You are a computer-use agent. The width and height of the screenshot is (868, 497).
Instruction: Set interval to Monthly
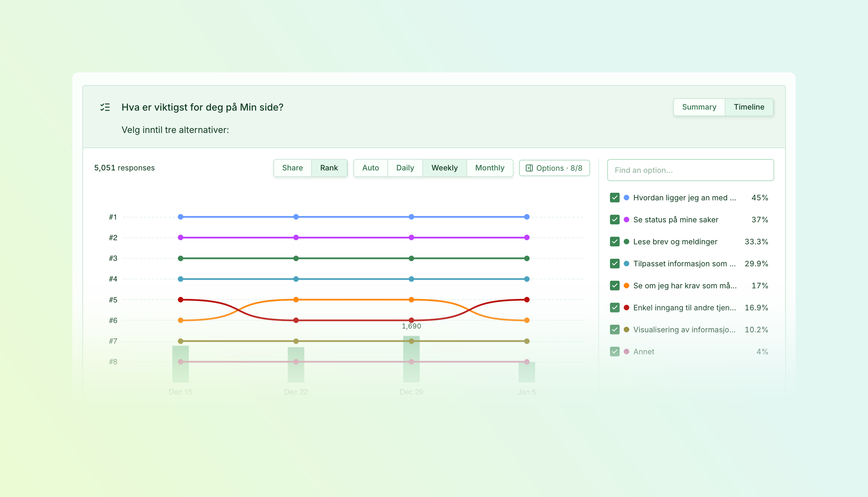click(x=489, y=168)
